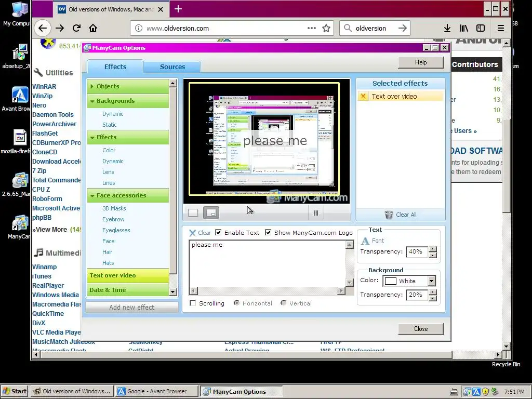Choose Eyeglasses under Face accessories
Image resolution: width=532 pixels, height=399 pixels.
click(116, 230)
